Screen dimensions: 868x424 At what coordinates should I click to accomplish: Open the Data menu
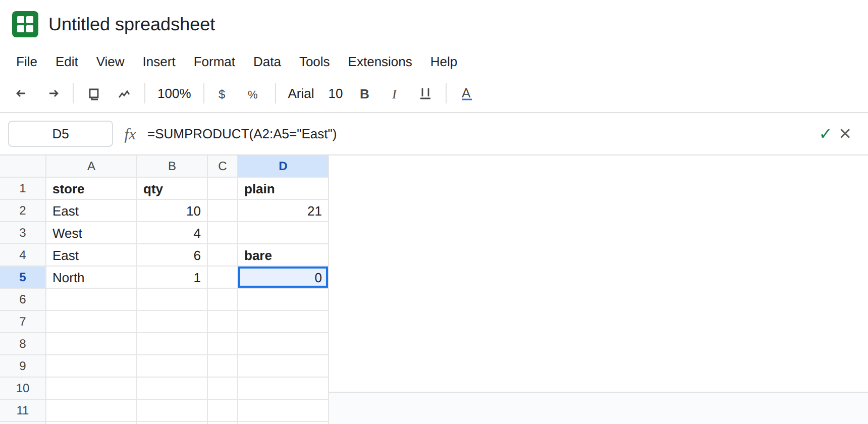267,62
